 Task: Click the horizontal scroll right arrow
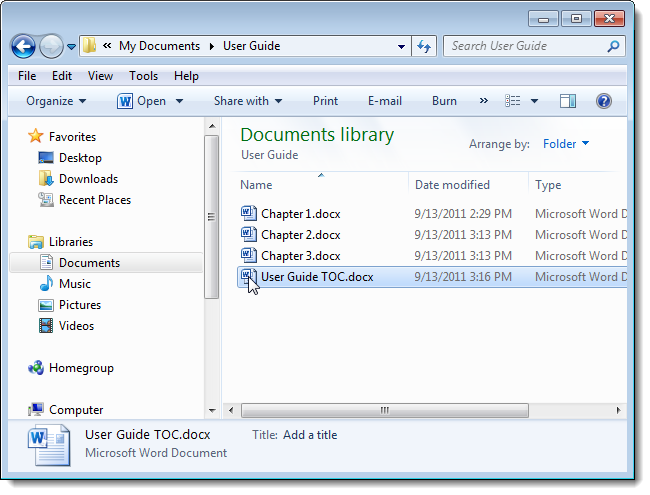[618, 410]
